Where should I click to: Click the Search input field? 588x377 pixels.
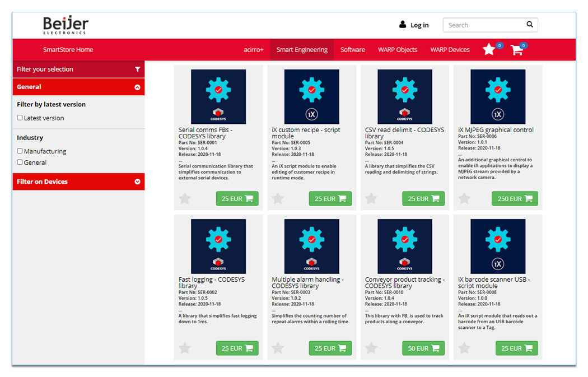(483, 25)
